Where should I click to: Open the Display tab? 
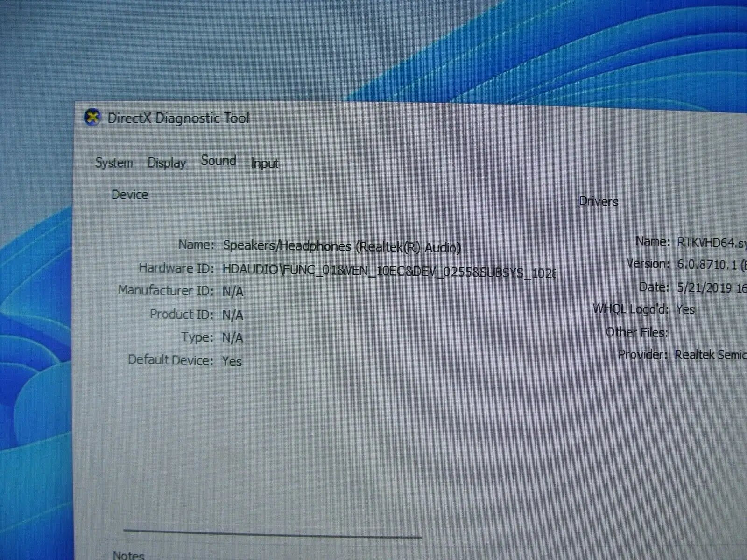(x=167, y=163)
